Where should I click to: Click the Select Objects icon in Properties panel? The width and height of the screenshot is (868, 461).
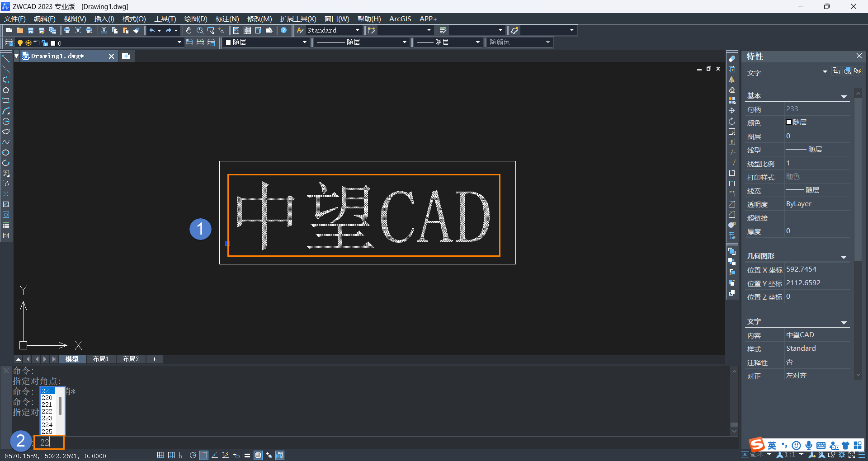tap(847, 71)
